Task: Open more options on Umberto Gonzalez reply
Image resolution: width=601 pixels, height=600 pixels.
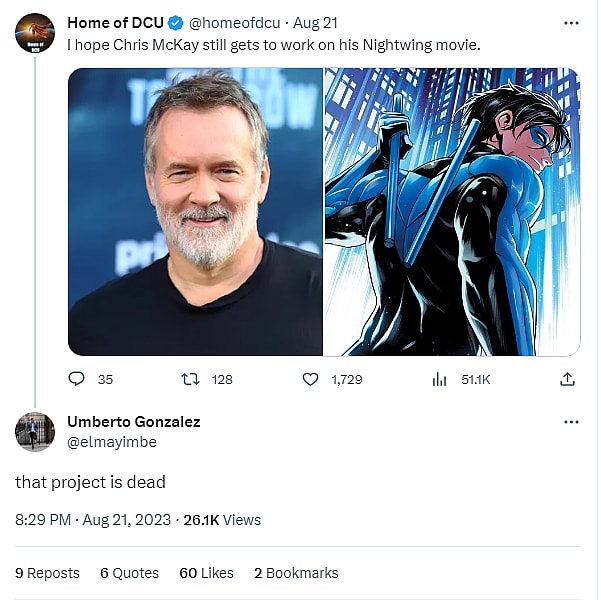Action: click(x=571, y=422)
